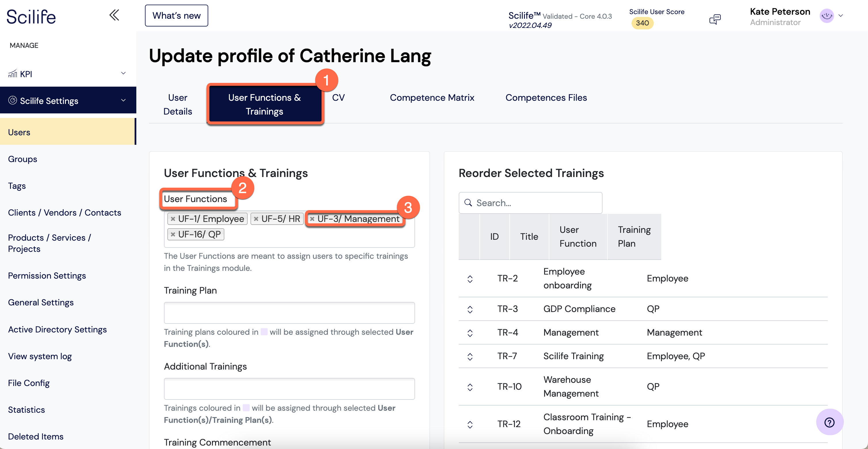868x449 pixels.
Task: Open Active Directory Settings
Action: click(x=57, y=329)
